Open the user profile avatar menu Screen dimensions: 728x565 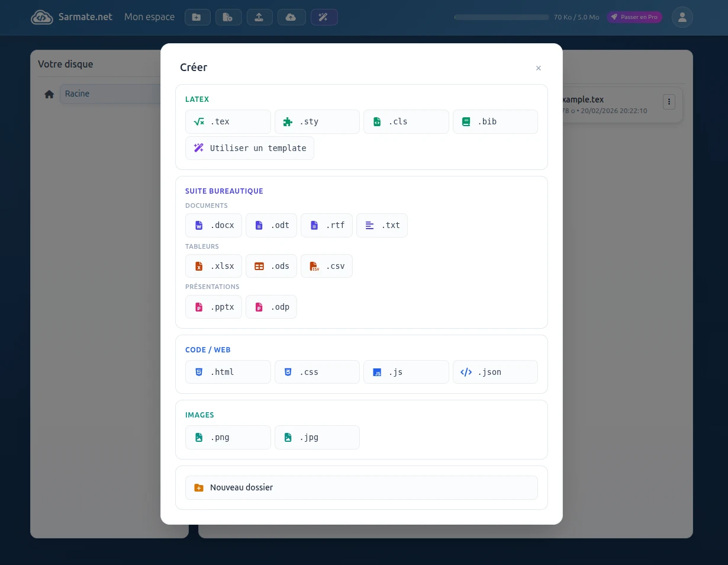point(682,17)
